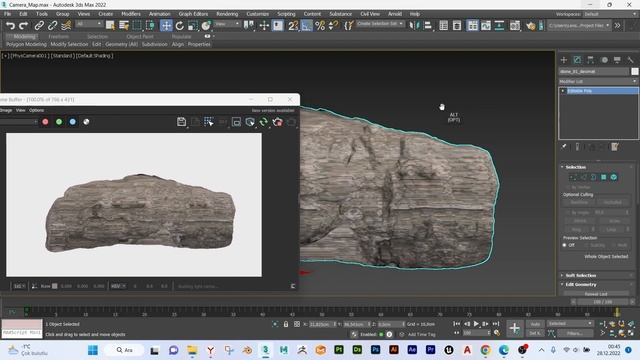Click the Toggle Scene Explorer icon

pyautogui.click(x=444, y=26)
